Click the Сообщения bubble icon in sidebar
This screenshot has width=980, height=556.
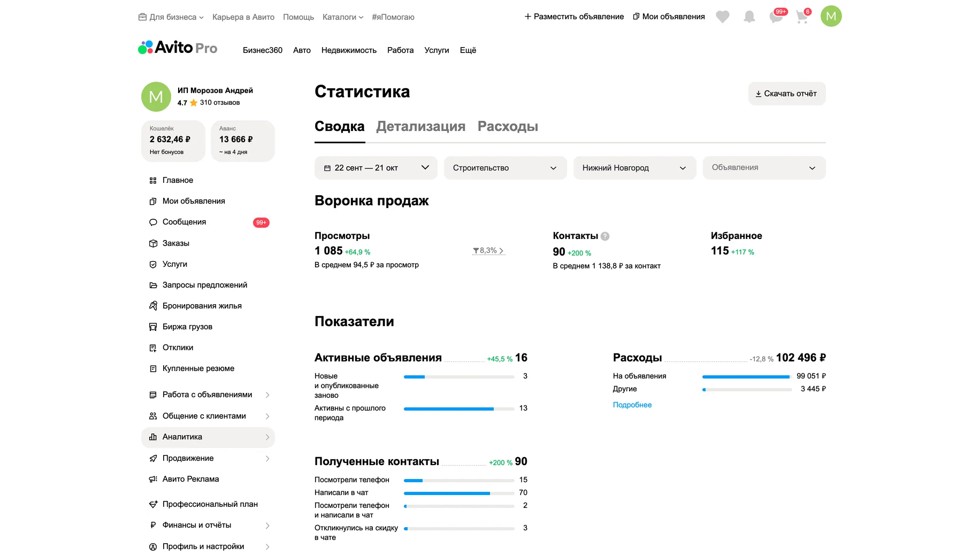[x=153, y=222]
